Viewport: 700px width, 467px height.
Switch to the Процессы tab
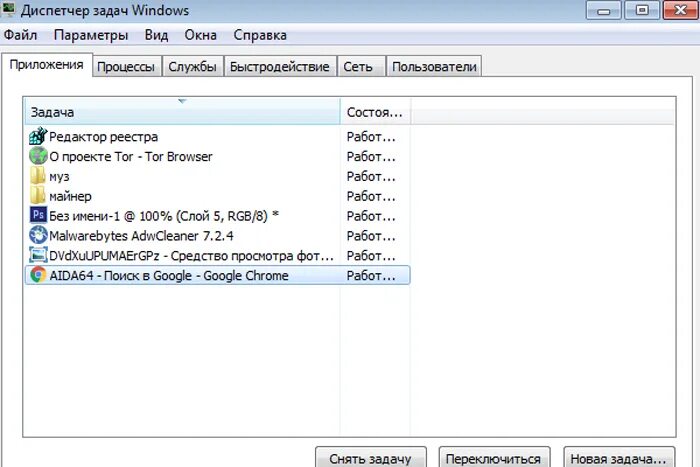coord(126,67)
